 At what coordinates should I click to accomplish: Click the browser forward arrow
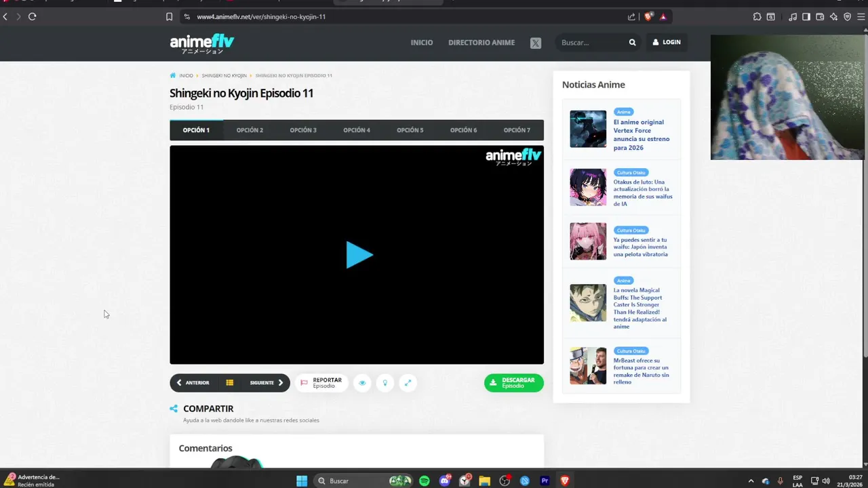[18, 16]
